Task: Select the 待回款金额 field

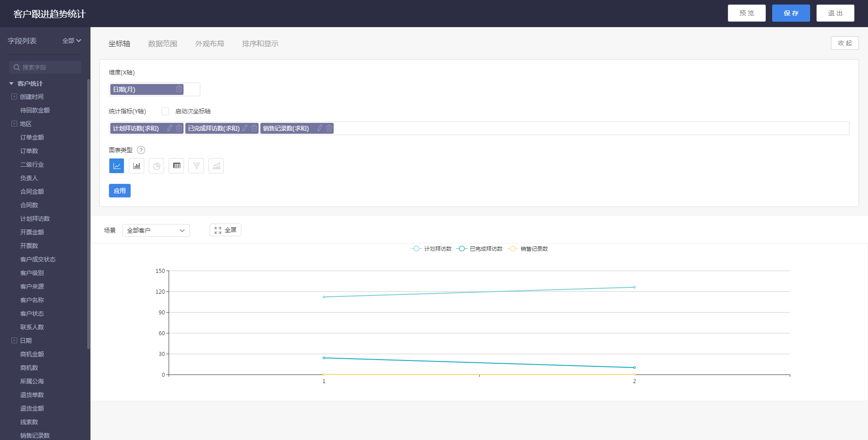Action: tap(35, 110)
